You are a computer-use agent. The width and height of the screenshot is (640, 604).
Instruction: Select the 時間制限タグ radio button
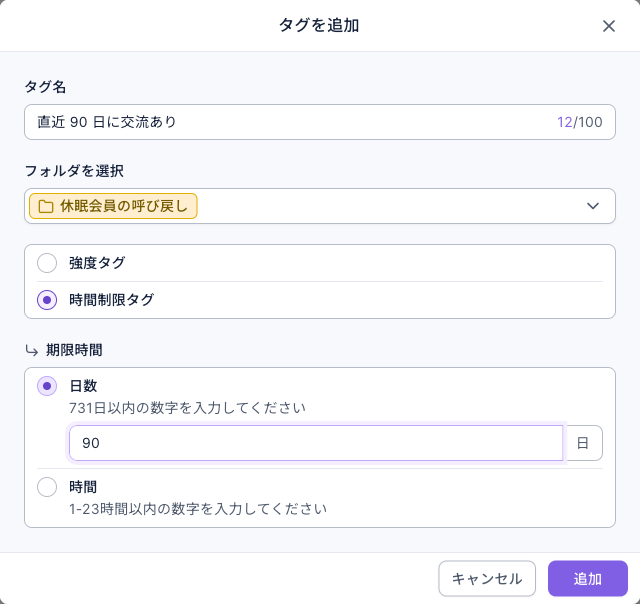[x=47, y=300]
